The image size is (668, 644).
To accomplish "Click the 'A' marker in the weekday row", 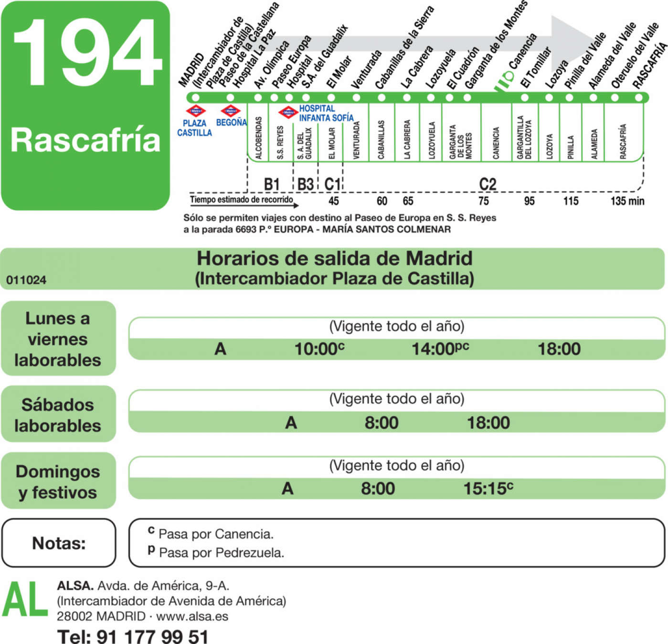I will (220, 349).
